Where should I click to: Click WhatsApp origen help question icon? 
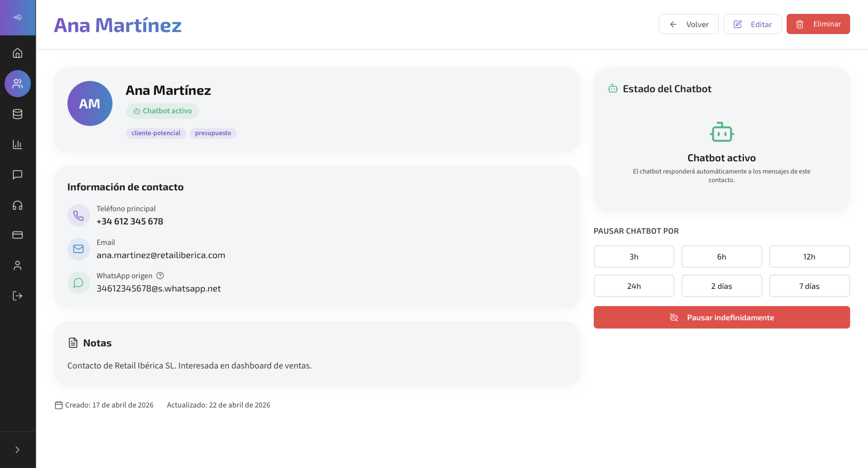click(x=160, y=276)
